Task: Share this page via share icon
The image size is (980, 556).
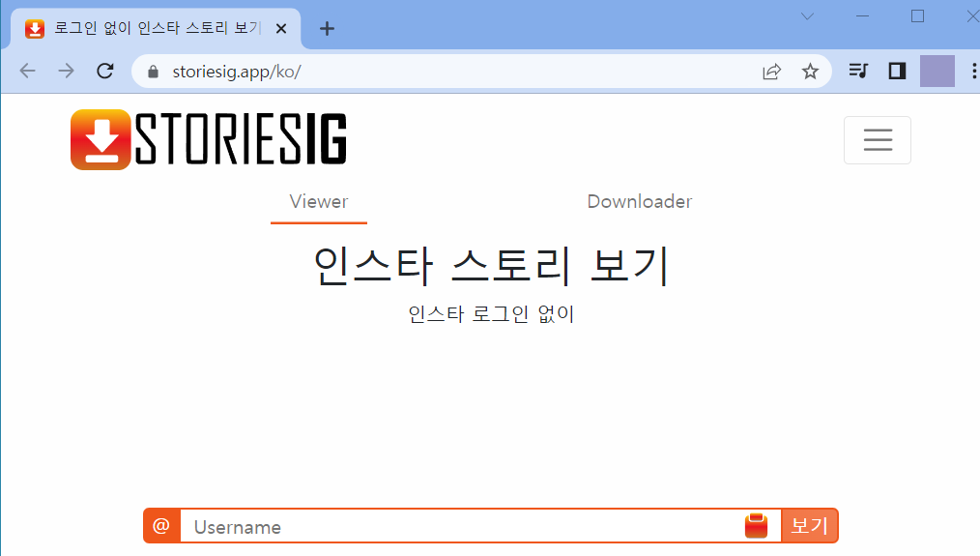Action: (772, 72)
